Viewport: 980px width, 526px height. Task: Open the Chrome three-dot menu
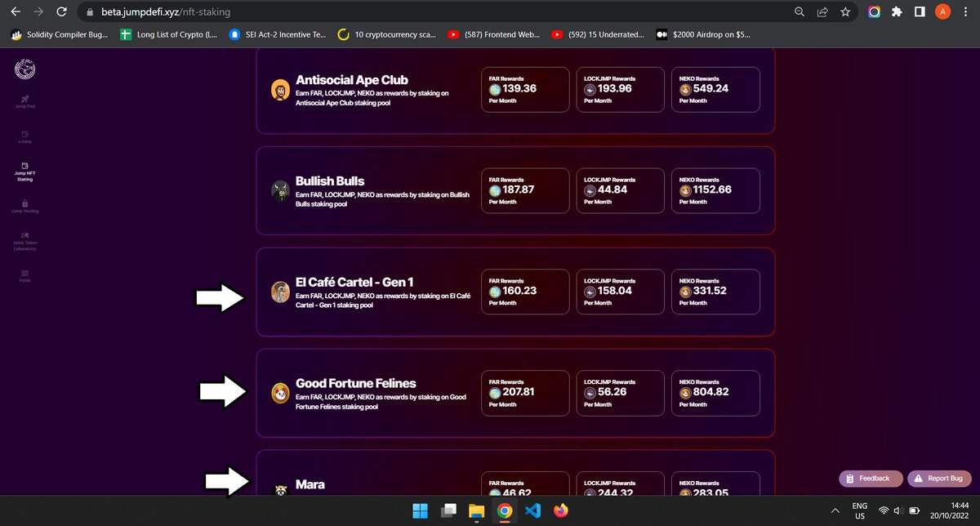(x=965, y=12)
